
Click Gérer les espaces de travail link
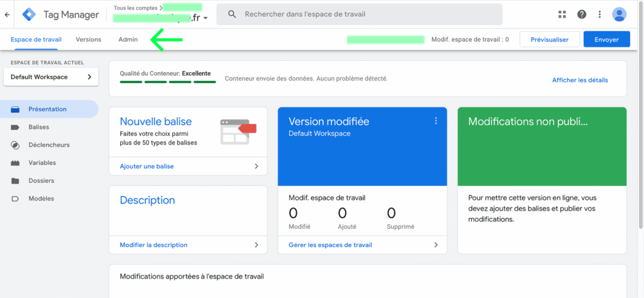pyautogui.click(x=330, y=245)
